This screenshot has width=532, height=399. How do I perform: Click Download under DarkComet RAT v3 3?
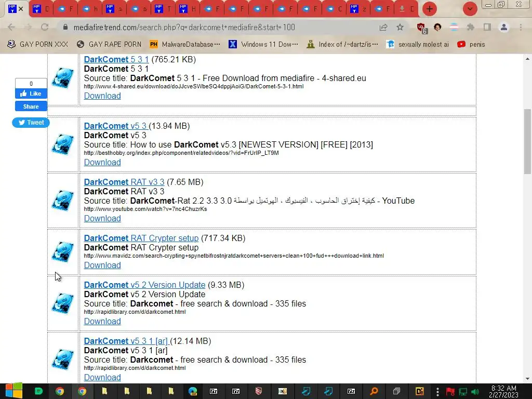click(x=102, y=218)
